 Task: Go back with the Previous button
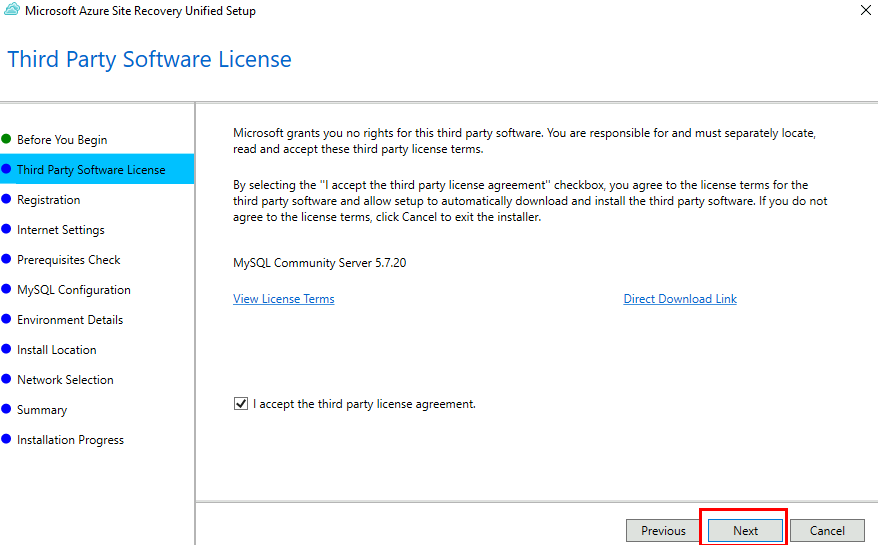click(x=663, y=530)
